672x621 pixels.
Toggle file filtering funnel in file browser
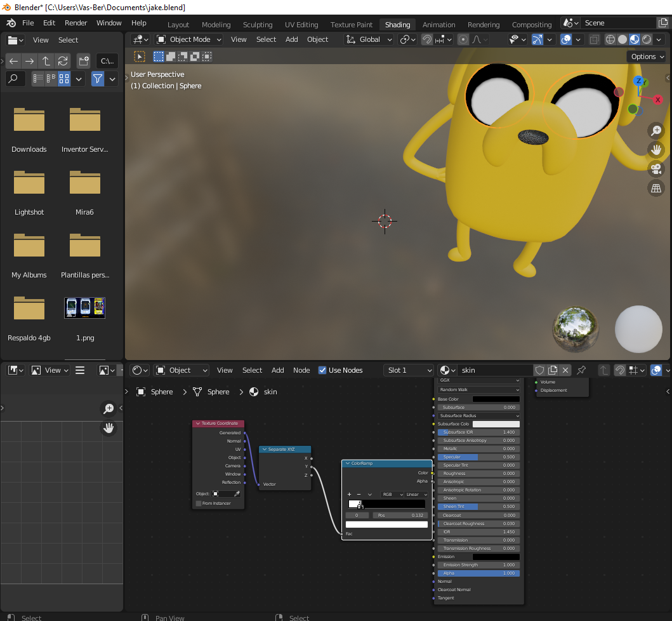pyautogui.click(x=98, y=79)
